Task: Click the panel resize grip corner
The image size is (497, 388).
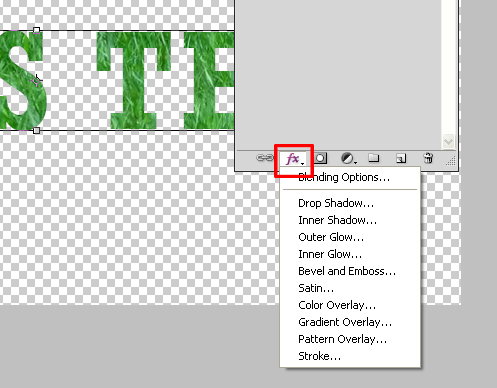Action: click(451, 161)
